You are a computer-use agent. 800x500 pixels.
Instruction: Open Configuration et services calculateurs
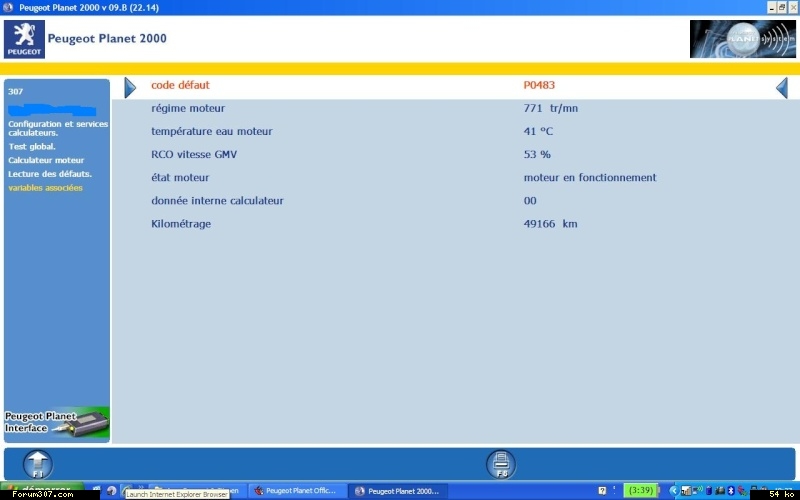57,128
